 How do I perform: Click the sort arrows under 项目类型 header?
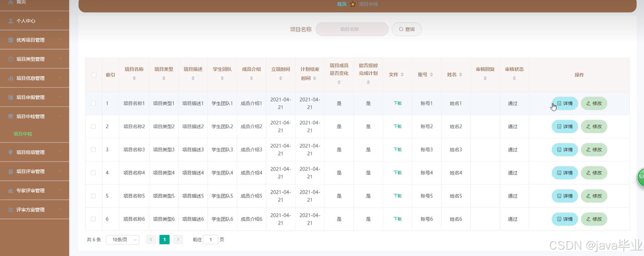point(164,78)
